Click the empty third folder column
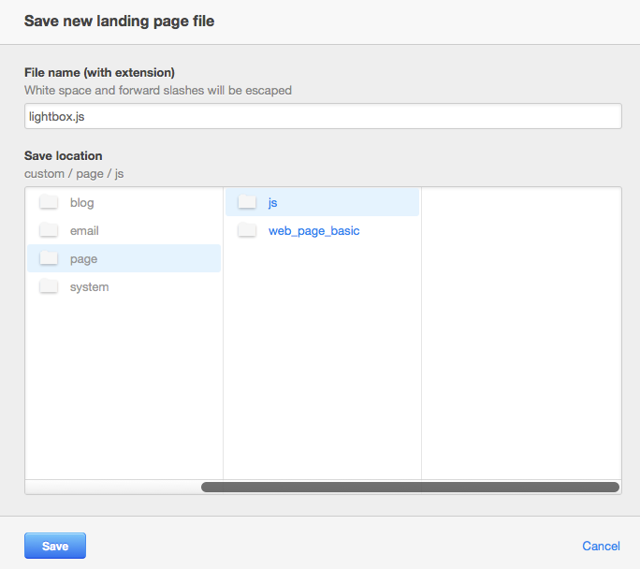The width and height of the screenshot is (640, 569). pos(521,333)
